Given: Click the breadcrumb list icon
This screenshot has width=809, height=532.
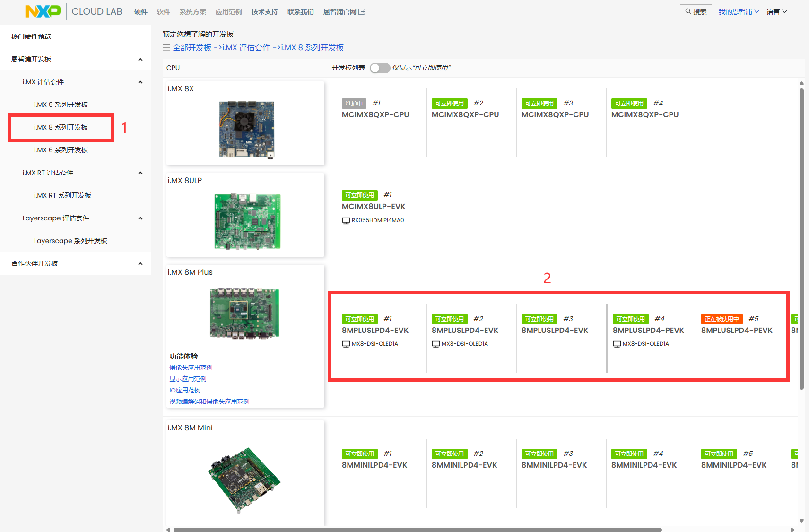Looking at the screenshot, I should (x=166, y=48).
